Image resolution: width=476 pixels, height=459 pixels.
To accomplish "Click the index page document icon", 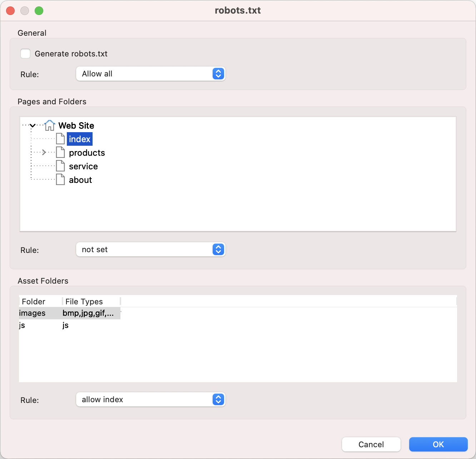I will click(x=60, y=139).
